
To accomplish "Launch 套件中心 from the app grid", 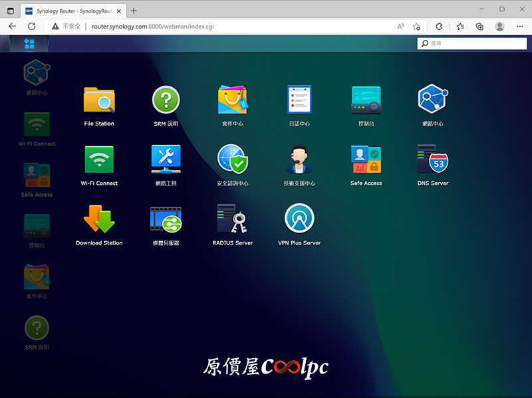I will click(x=232, y=106).
